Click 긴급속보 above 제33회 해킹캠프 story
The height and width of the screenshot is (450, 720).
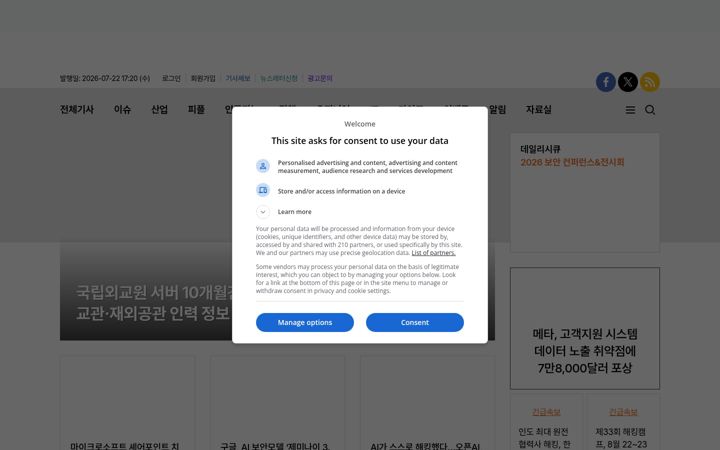click(623, 412)
